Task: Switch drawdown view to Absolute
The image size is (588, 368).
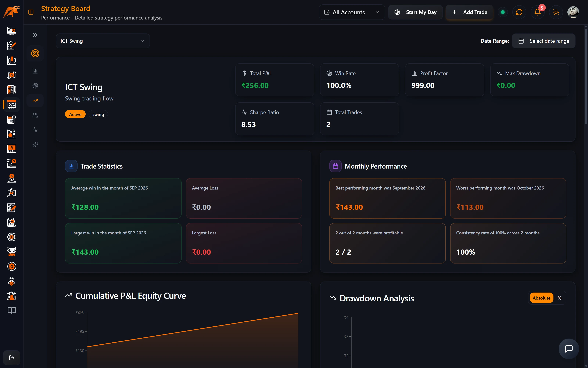Action: coord(541,298)
